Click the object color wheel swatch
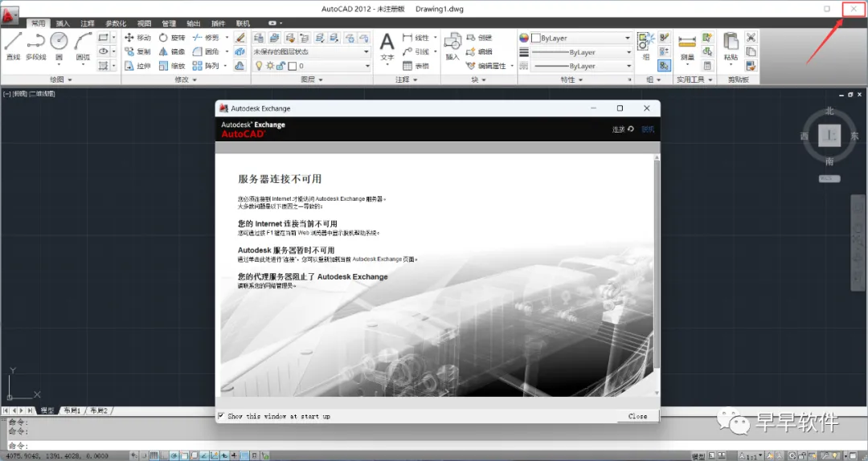 (x=524, y=38)
